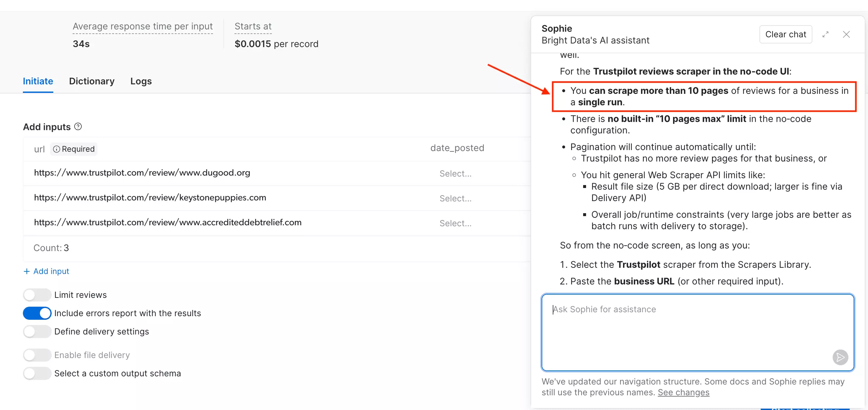Send the message to Sophie with the arrow icon
Image resolution: width=868 pixels, height=410 pixels.
click(840, 357)
